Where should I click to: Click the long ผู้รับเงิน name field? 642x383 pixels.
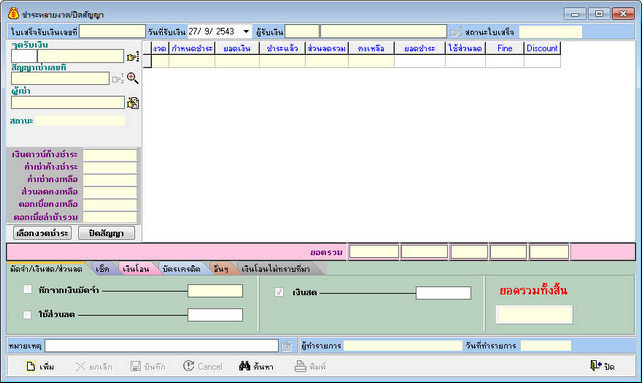[x=383, y=32]
